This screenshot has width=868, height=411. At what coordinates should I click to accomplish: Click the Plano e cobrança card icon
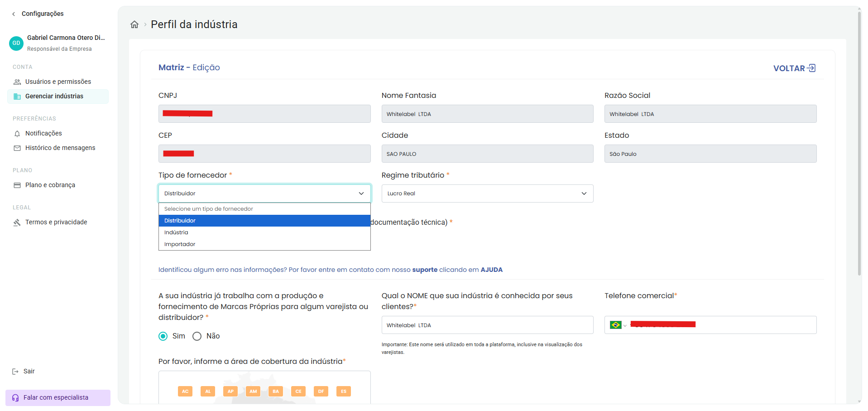point(17,185)
